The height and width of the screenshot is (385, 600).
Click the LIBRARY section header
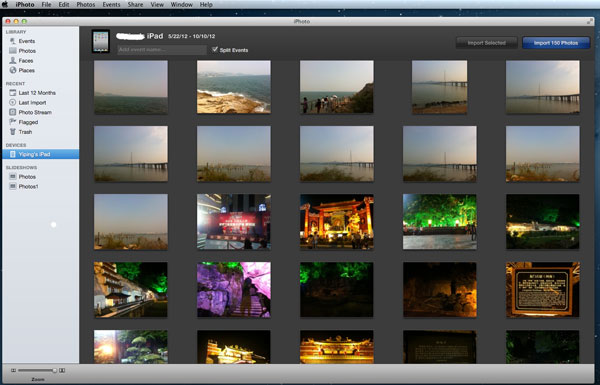pyautogui.click(x=16, y=32)
